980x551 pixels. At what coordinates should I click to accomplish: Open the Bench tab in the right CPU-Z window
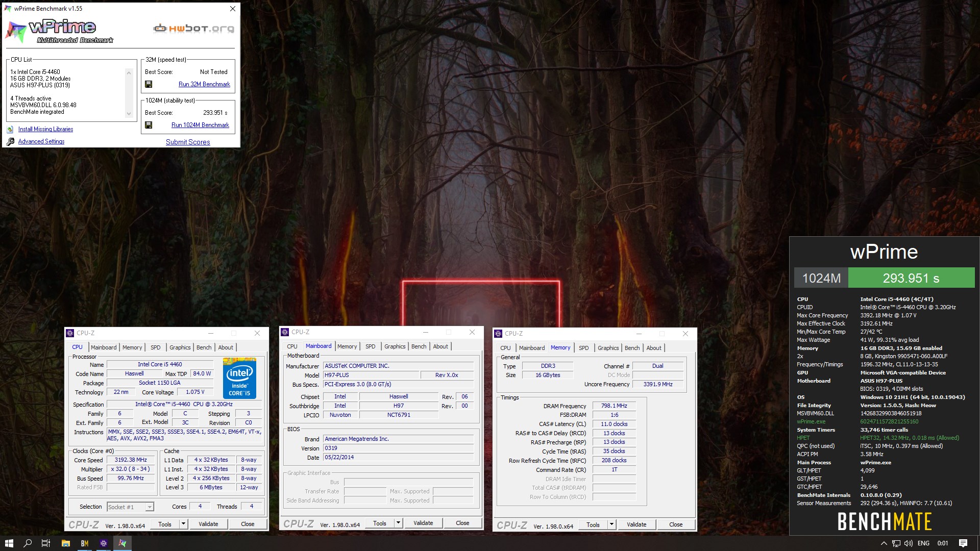click(x=632, y=348)
